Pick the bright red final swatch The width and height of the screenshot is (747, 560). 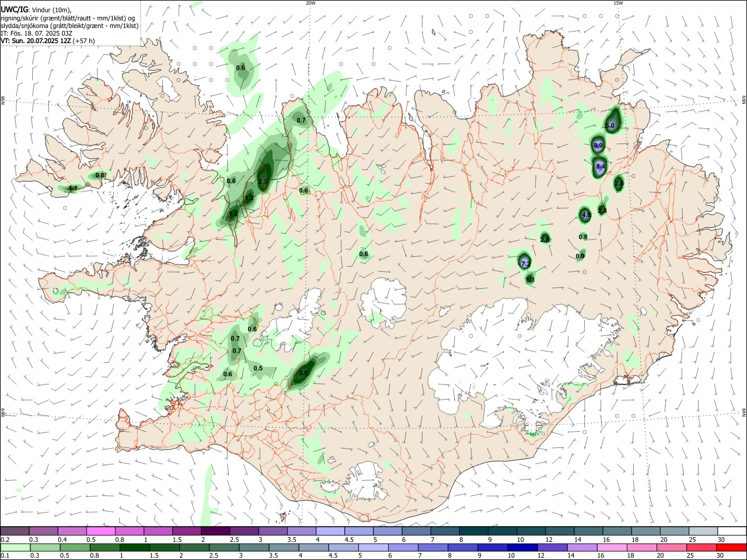pos(731,547)
